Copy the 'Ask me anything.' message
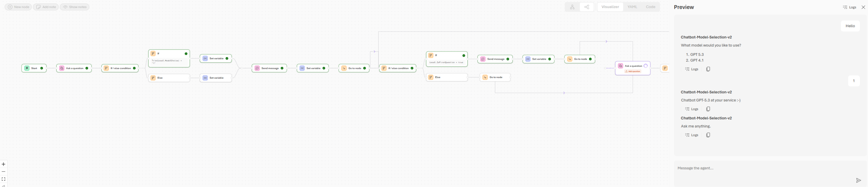 pyautogui.click(x=708, y=135)
